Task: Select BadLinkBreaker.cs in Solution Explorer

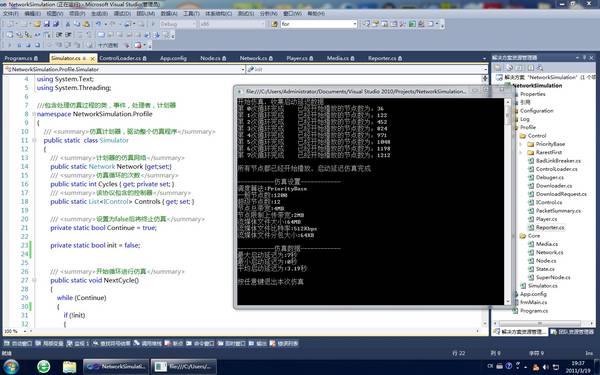Action: 558,161
